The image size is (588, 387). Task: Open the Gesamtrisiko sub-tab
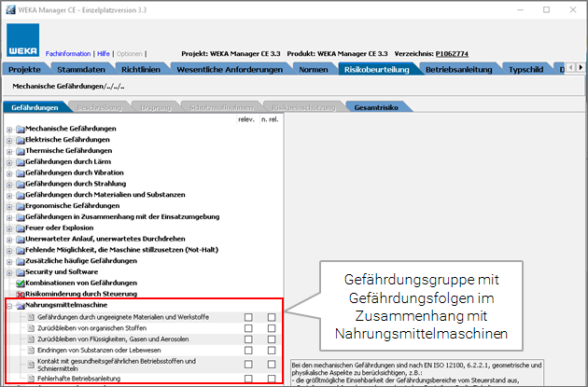coord(375,108)
